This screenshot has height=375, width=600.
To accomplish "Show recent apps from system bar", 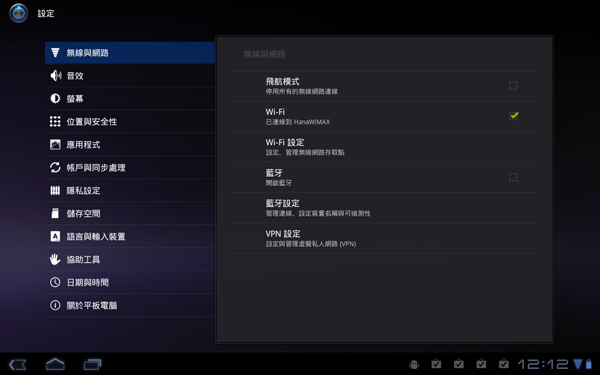I will click(x=92, y=364).
